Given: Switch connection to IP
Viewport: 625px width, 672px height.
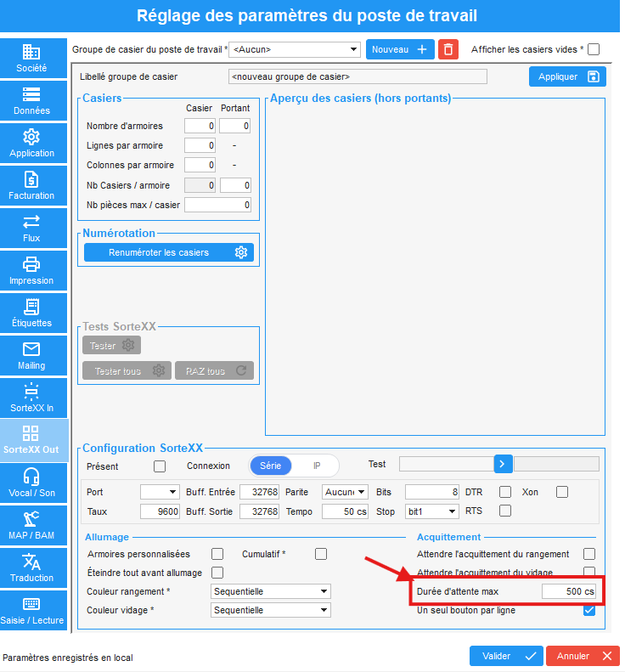Looking at the screenshot, I should pos(317,466).
